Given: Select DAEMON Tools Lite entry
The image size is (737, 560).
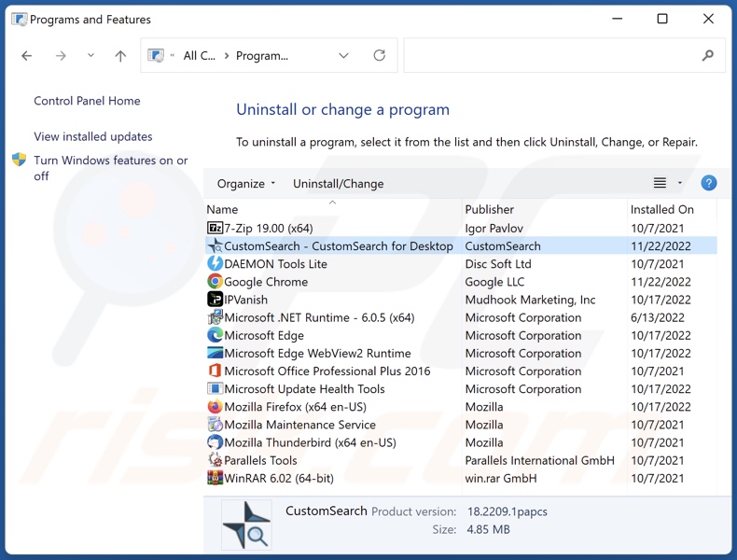Looking at the screenshot, I should coord(275,264).
